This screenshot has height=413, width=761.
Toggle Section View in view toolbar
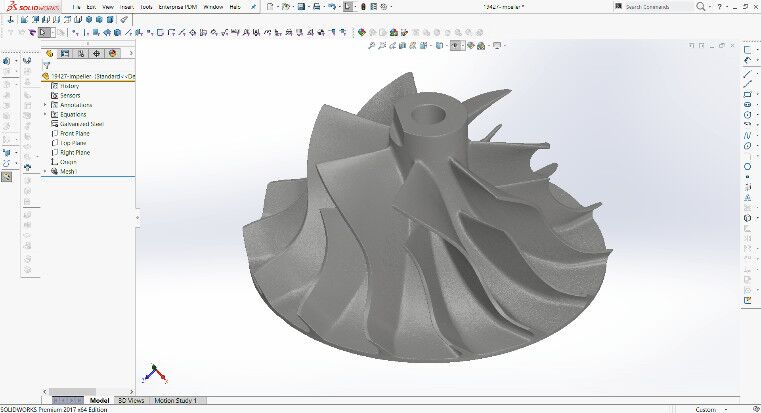(402, 46)
